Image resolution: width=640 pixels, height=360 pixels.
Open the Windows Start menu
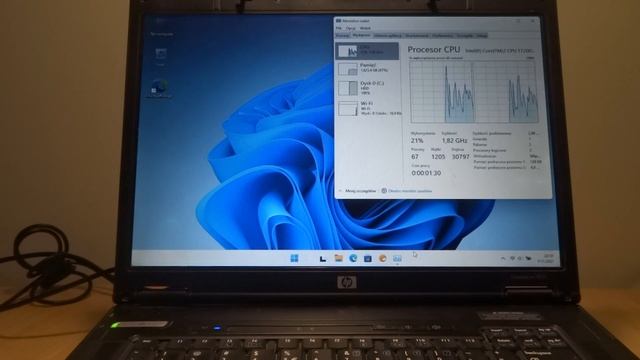pyautogui.click(x=294, y=258)
